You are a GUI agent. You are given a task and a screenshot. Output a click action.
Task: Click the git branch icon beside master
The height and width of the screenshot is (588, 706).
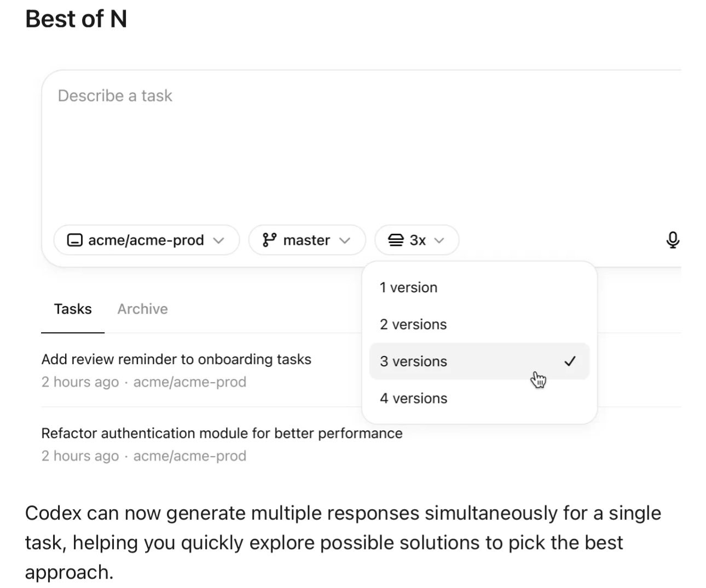(269, 240)
